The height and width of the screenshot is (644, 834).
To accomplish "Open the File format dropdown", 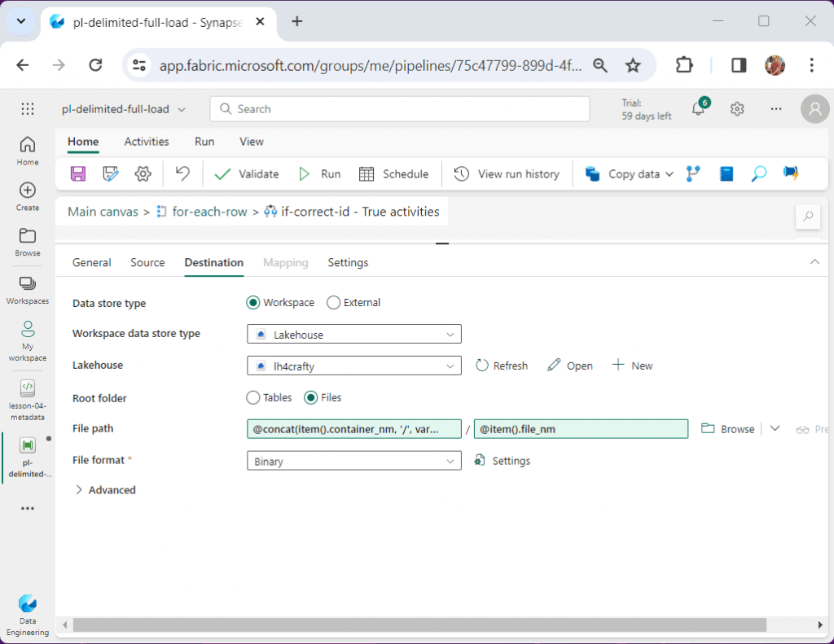I will click(353, 460).
